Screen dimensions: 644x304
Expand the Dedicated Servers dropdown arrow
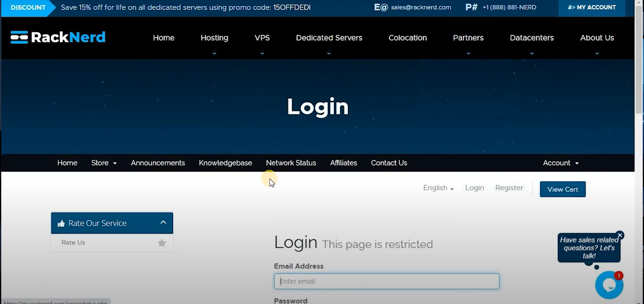coord(329,54)
